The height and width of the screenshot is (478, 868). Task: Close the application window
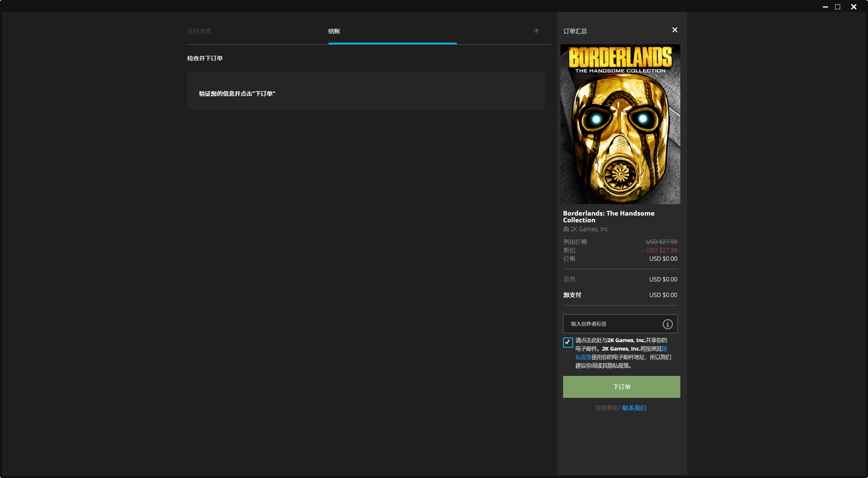[854, 7]
